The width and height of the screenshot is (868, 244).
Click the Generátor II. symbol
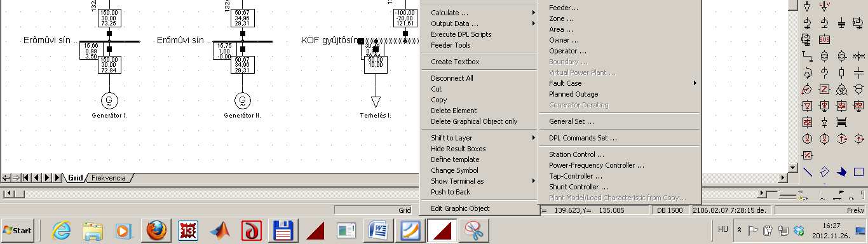[243, 100]
